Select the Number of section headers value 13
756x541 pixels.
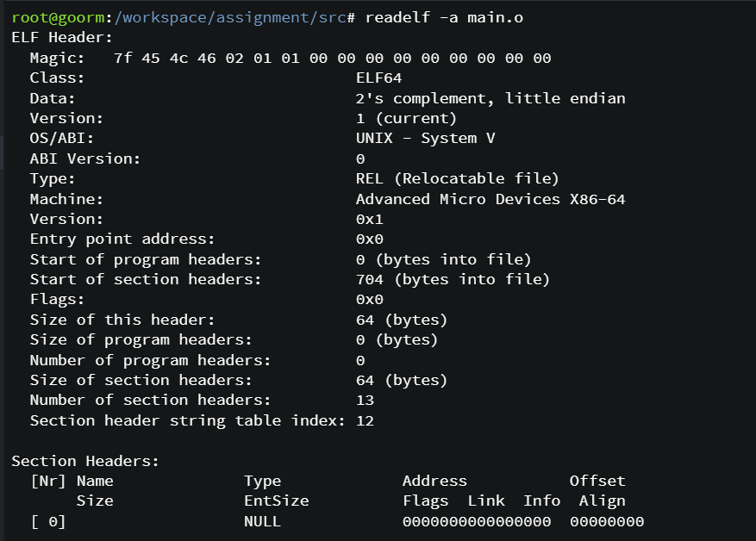pos(365,400)
